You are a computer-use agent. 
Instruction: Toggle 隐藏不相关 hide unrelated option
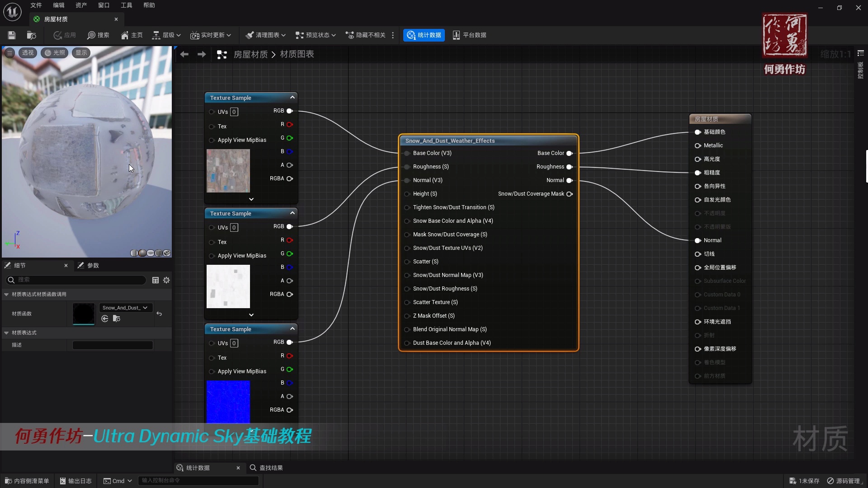click(x=365, y=35)
